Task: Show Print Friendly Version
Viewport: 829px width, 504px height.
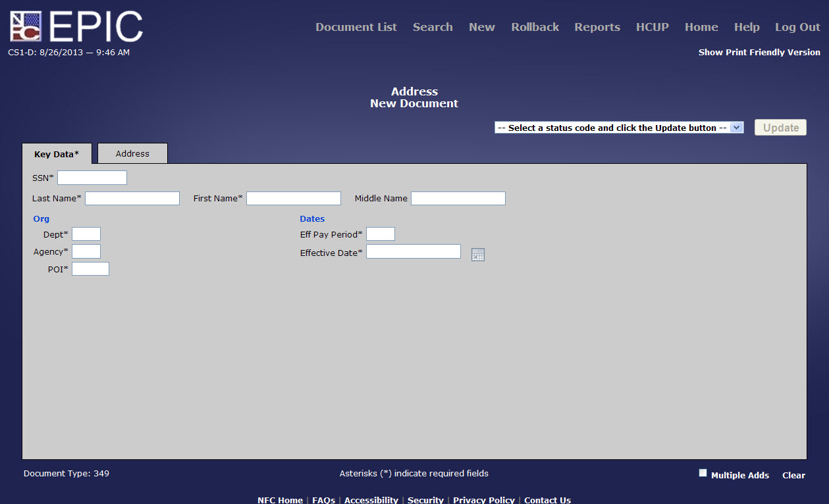Action: tap(759, 52)
